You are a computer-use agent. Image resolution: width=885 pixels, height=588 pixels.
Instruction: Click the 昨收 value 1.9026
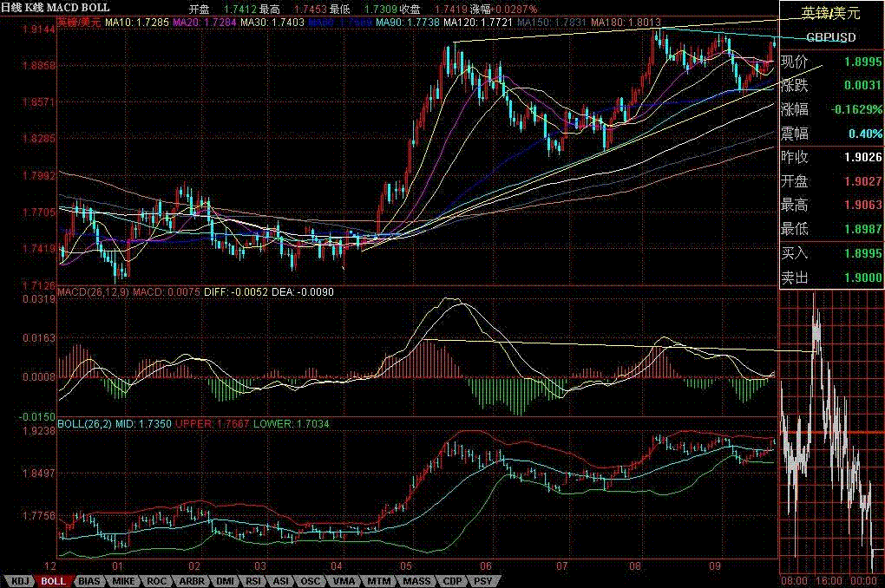(x=862, y=157)
